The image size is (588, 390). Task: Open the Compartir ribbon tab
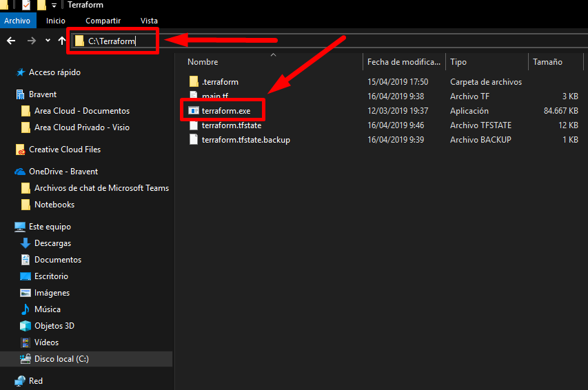pos(103,21)
